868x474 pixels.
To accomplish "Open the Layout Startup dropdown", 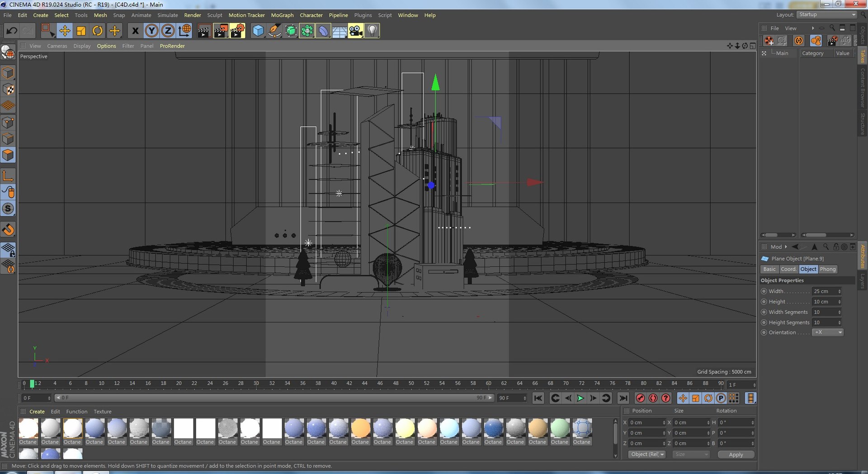I will 826,14.
